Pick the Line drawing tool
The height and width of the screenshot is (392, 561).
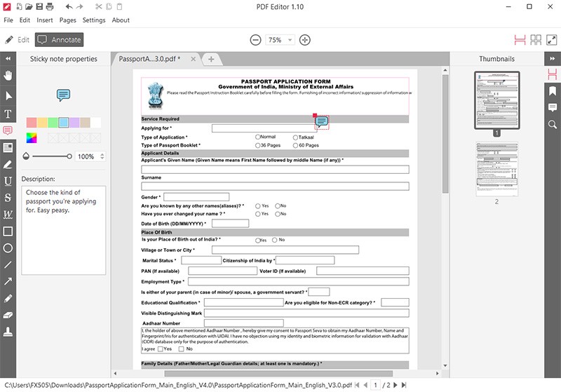(8, 265)
